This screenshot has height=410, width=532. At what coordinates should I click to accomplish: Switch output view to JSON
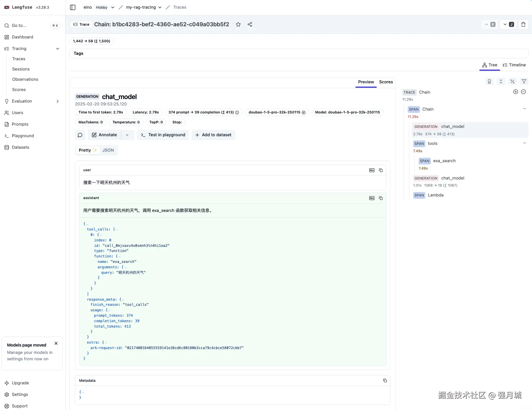[x=108, y=150]
